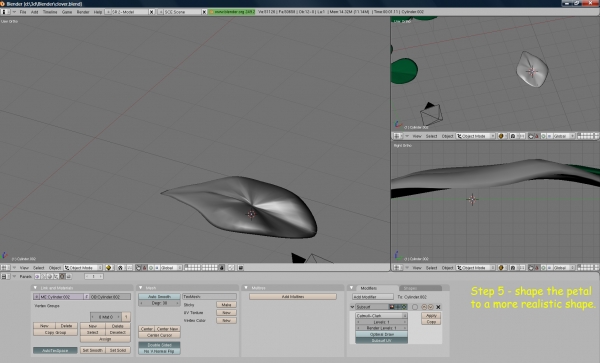Delete the Subsurf modifier with X icon

[x=438, y=307]
